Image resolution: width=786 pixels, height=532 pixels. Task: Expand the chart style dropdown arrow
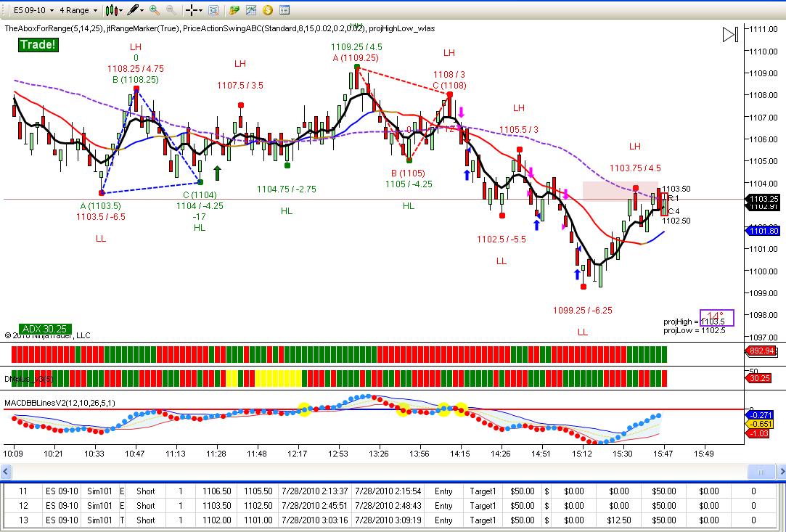121,10
